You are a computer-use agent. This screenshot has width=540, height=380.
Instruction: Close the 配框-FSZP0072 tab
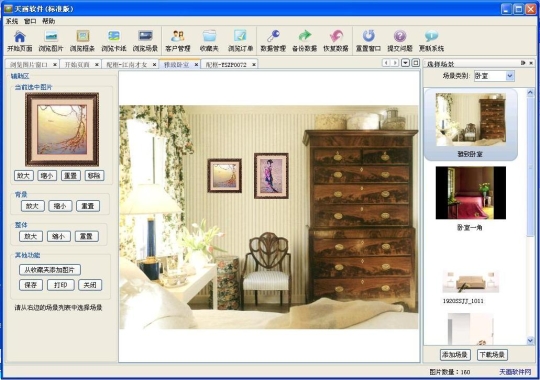(254, 64)
